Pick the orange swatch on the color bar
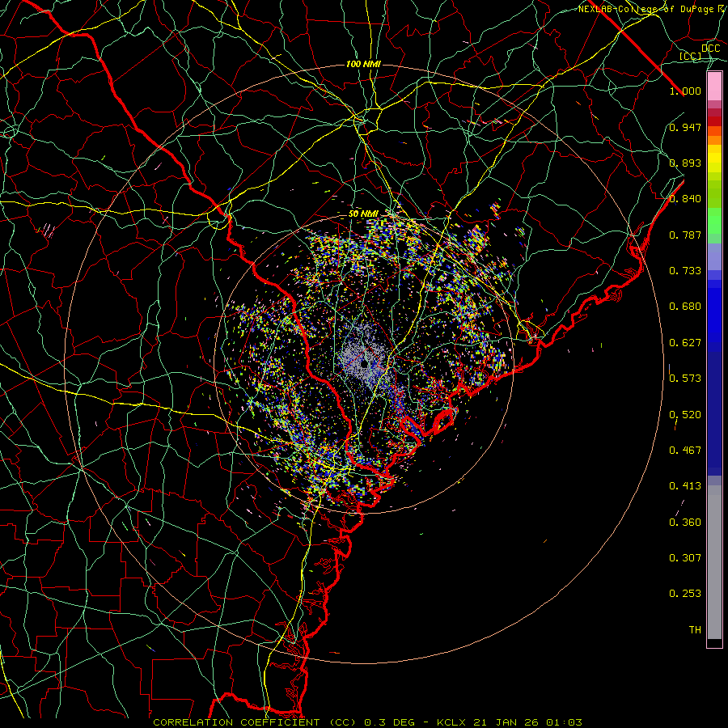Screen dimensions: 728x728 [x=714, y=140]
